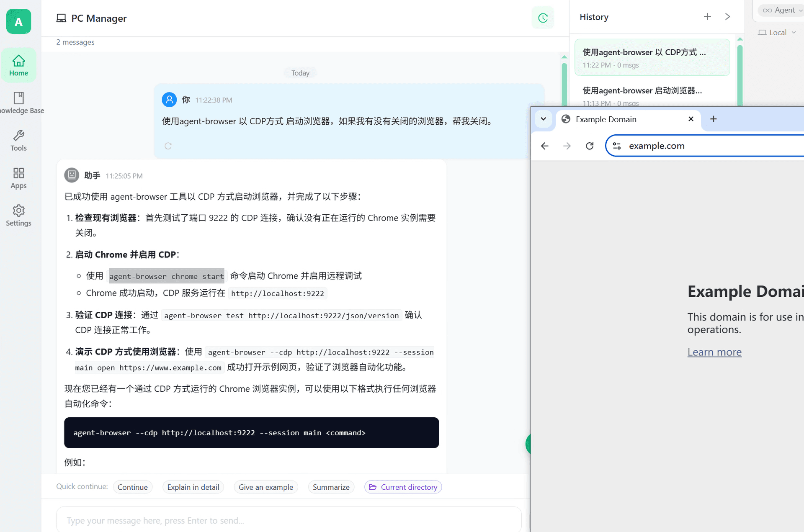
Task: Regenerate the user message with the retry icon
Action: tap(168, 146)
